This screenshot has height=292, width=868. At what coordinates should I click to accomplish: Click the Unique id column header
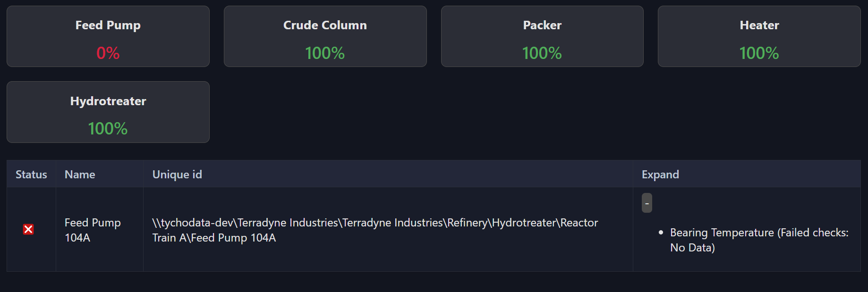point(177,175)
